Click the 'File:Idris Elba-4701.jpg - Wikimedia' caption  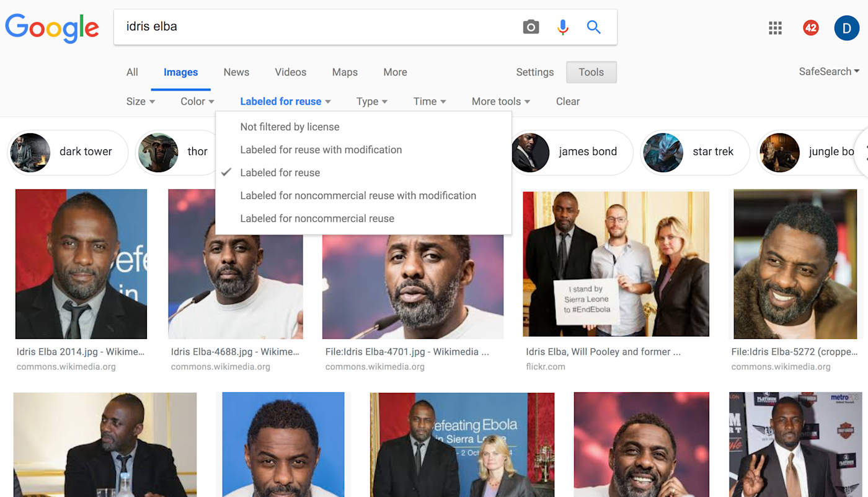(407, 352)
